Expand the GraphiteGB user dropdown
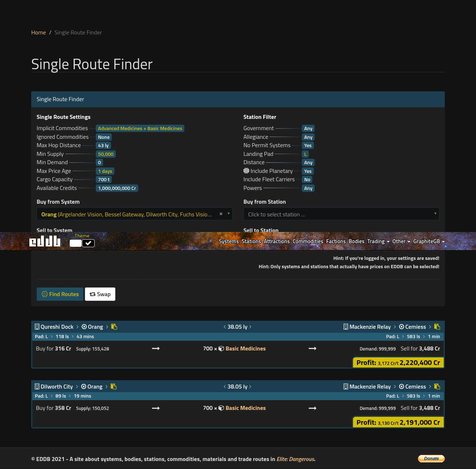This screenshot has height=469, width=476. point(429,241)
